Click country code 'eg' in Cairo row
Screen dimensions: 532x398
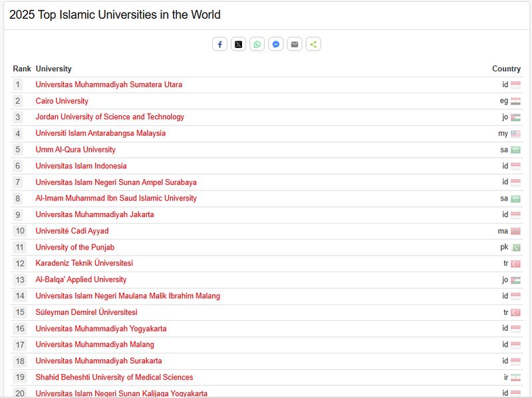[504, 101]
